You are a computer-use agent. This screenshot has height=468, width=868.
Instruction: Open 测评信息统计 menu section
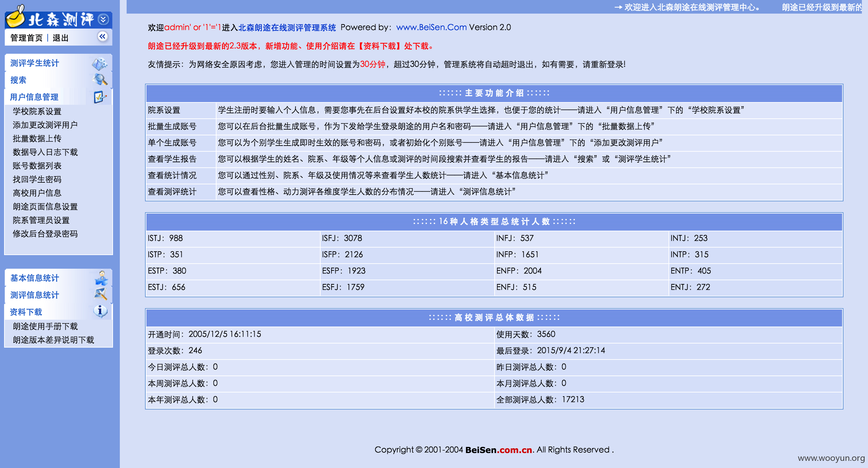(x=34, y=295)
